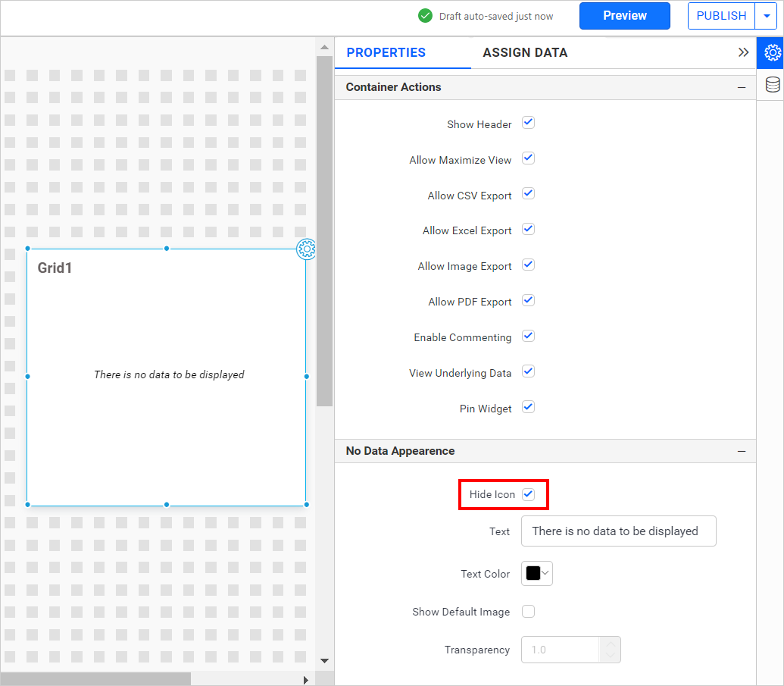
Task: Open the widget settings gear on Grid1
Action: [x=306, y=249]
